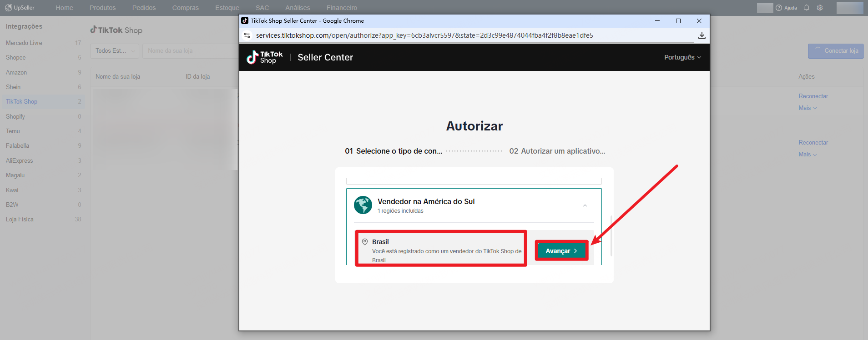
Task: Click the location pin icon next to Brasil
Action: click(365, 242)
